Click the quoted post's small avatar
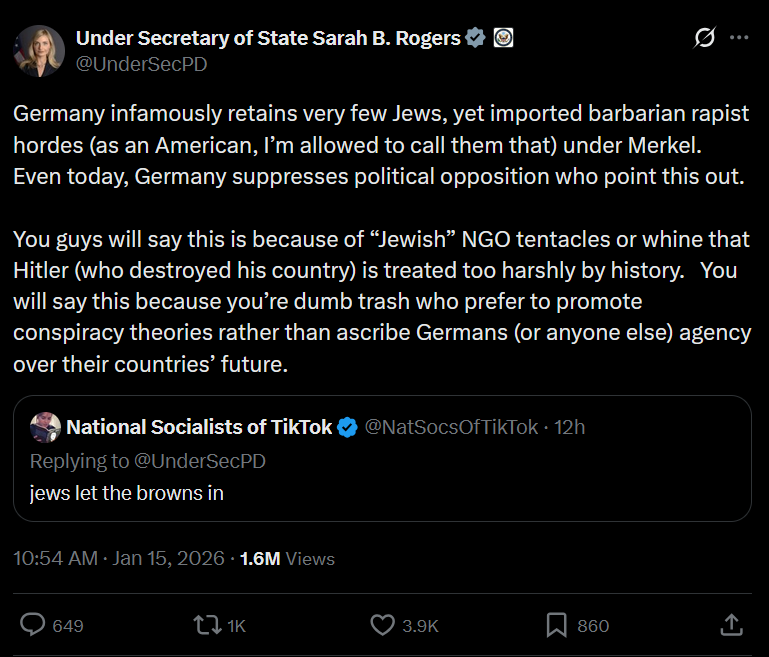This screenshot has height=657, width=769. 44,428
